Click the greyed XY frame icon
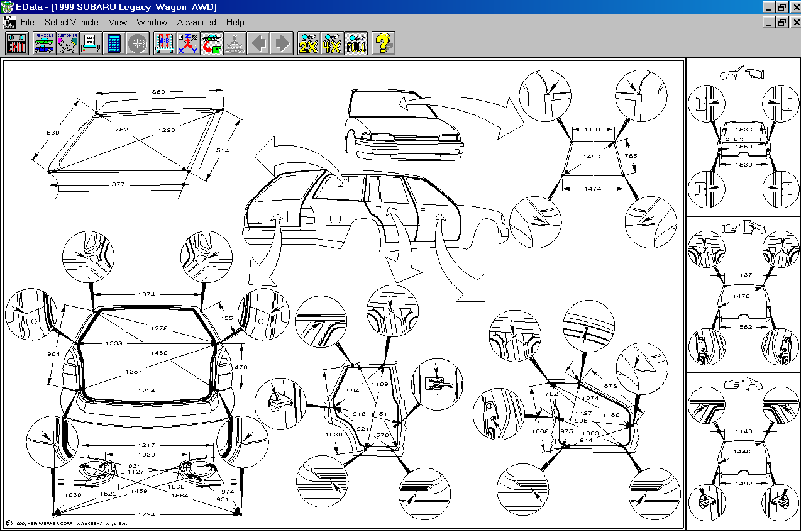The height and width of the screenshot is (532, 801). pyautogui.click(x=235, y=43)
